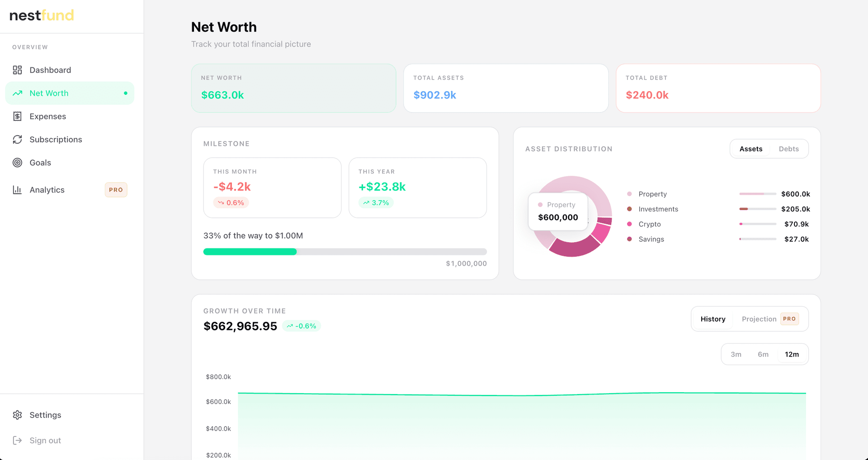Go to Subscriptions

click(x=70, y=139)
